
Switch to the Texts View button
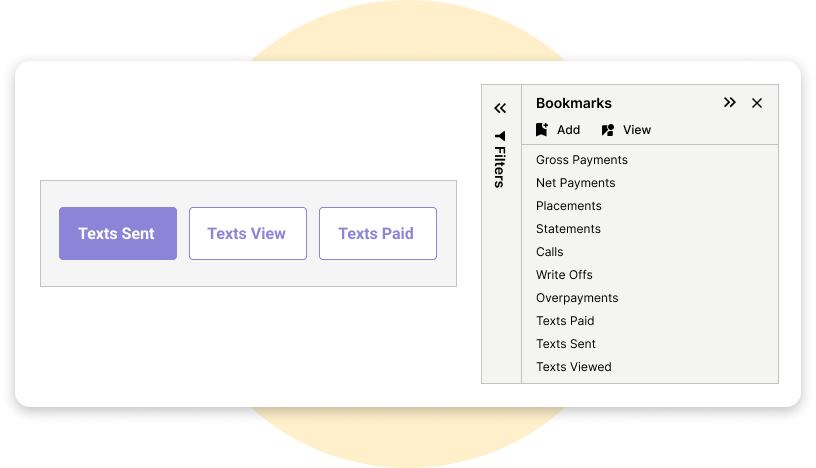pos(247,234)
